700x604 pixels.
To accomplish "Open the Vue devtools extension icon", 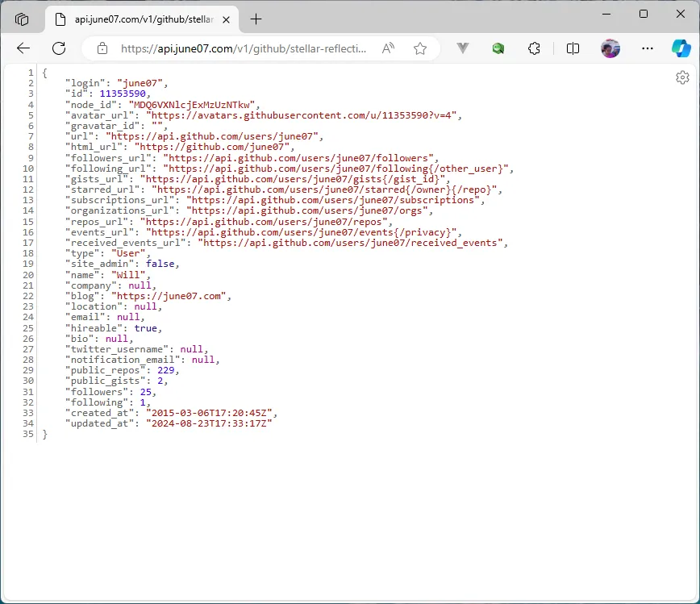I will click(x=463, y=48).
